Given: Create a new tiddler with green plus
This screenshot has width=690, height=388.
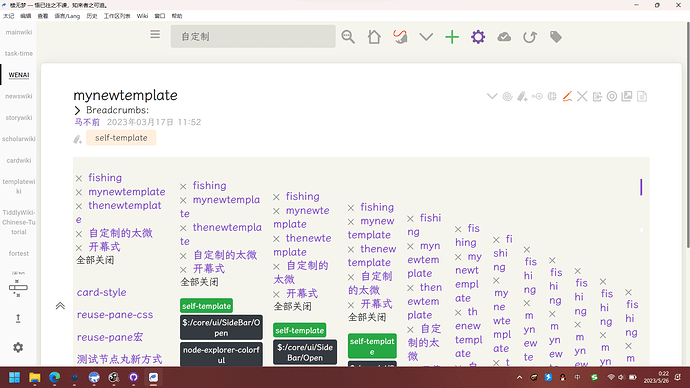Looking at the screenshot, I should [x=452, y=37].
